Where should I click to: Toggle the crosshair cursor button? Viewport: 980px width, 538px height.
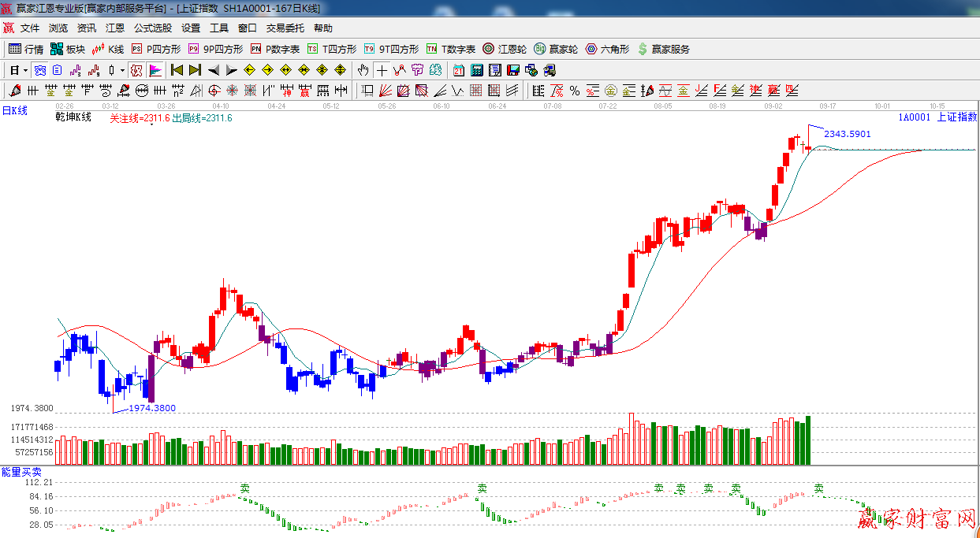click(x=382, y=70)
